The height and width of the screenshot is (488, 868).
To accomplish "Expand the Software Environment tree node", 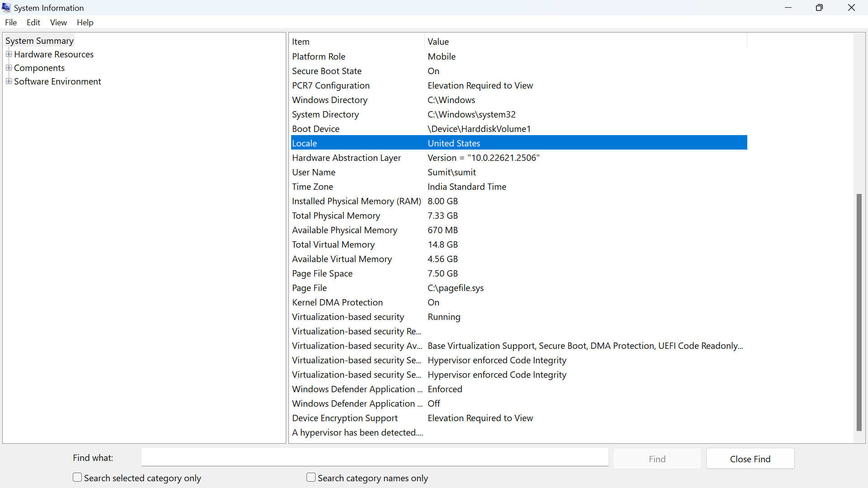I will click(9, 81).
